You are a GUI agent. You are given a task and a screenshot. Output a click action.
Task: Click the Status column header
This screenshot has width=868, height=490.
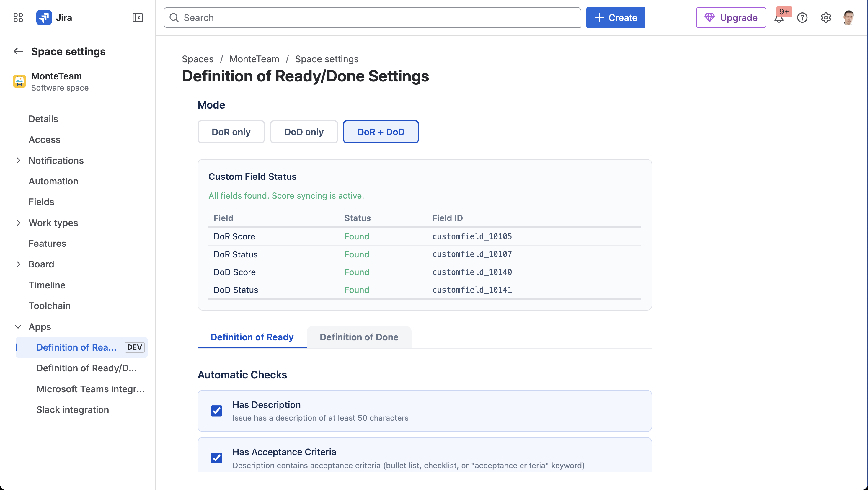click(x=358, y=218)
